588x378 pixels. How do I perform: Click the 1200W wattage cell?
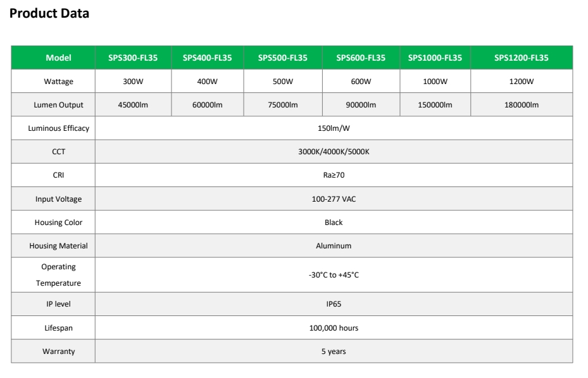[x=522, y=82]
